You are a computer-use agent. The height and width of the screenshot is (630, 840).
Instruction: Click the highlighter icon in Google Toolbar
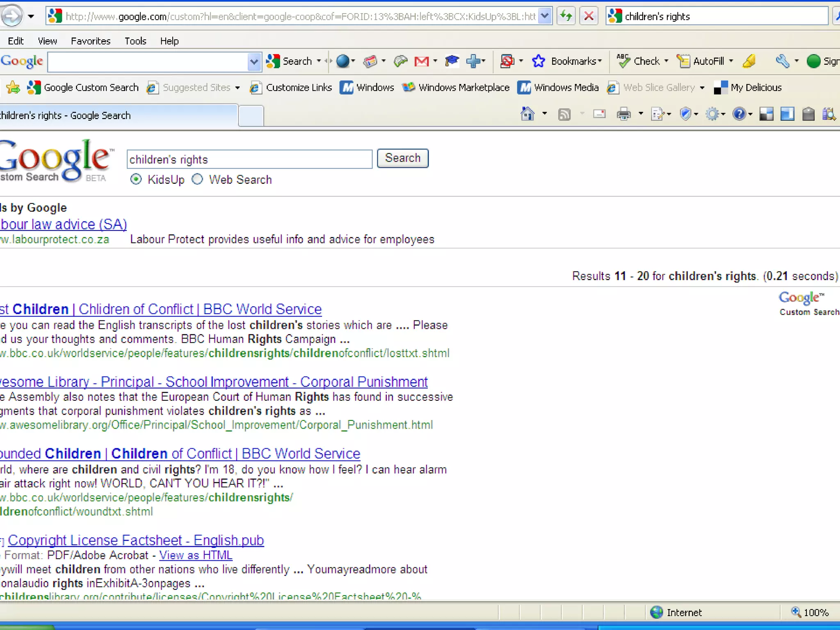[x=749, y=61]
